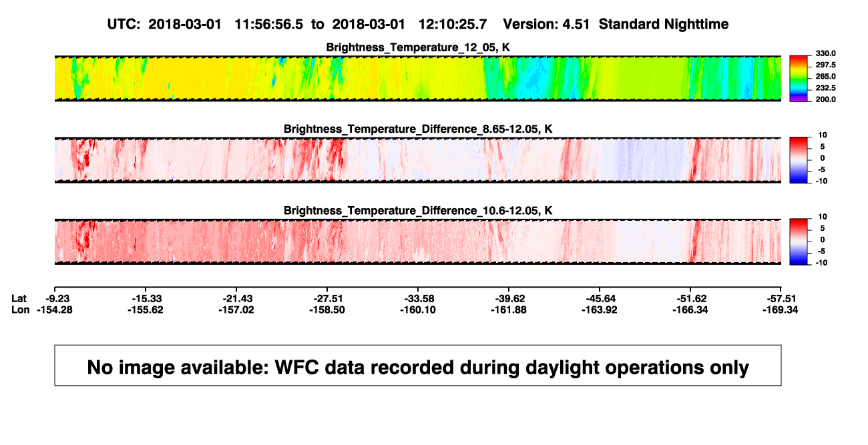Click latitude tick -39.62
This screenshot has height=445, width=868.
510,298
